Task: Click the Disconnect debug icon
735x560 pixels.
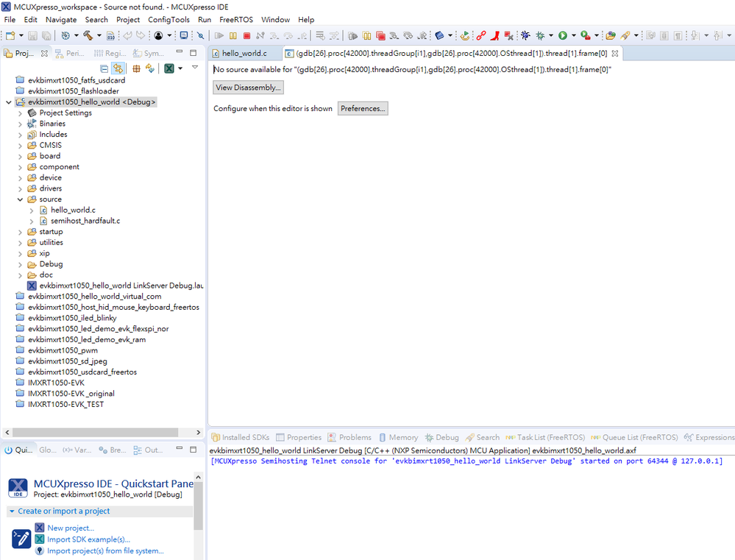Action: (x=260, y=35)
